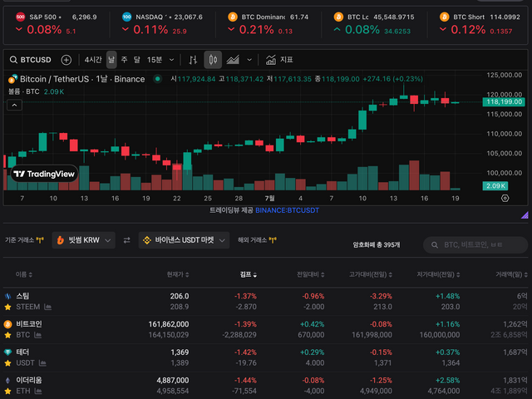Click the 해외 거래소 signal icon
The height and width of the screenshot is (399, 532).
[273, 240]
